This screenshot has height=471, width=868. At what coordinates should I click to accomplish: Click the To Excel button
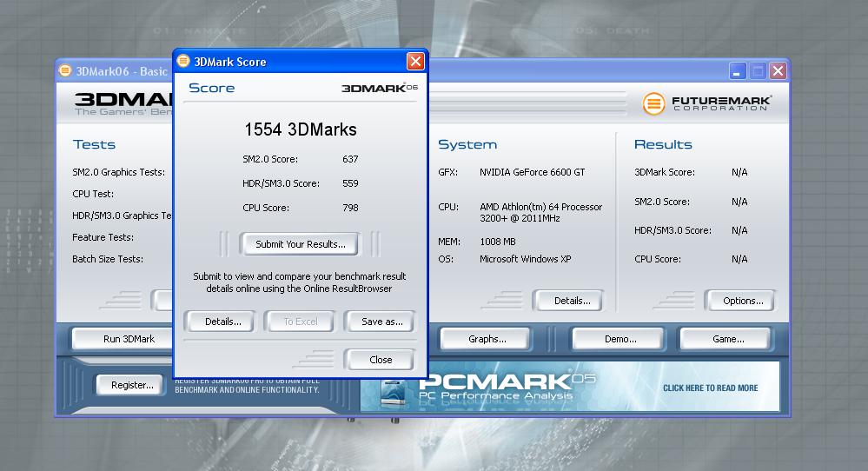pos(300,322)
